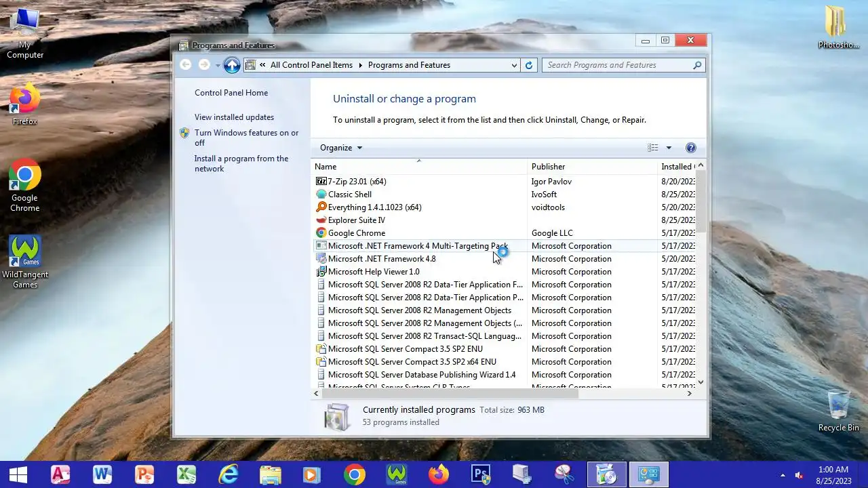The image size is (868, 488).
Task: Click the vertical scrollbar up arrow
Action: pos(701,165)
